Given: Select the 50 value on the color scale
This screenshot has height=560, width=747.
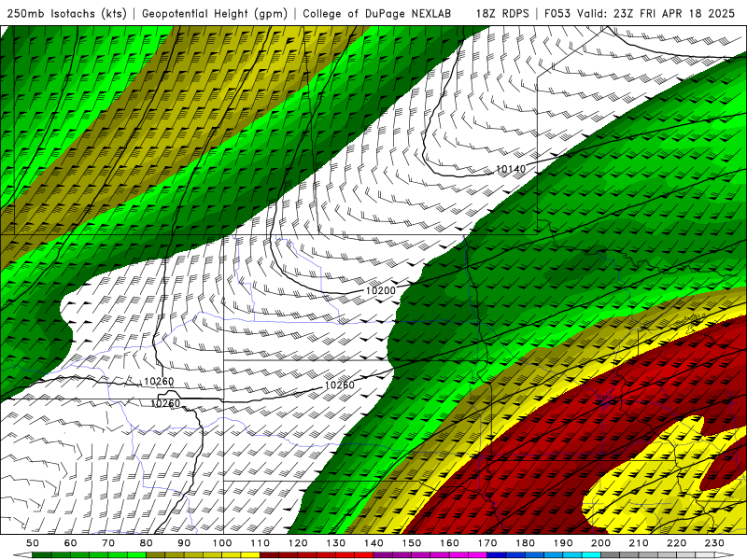Looking at the screenshot, I should click(33, 543).
